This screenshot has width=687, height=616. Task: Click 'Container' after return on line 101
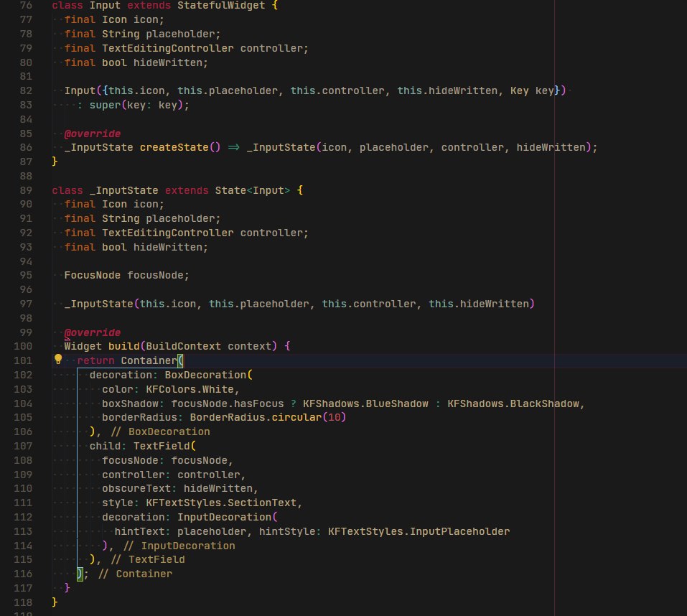(x=149, y=360)
